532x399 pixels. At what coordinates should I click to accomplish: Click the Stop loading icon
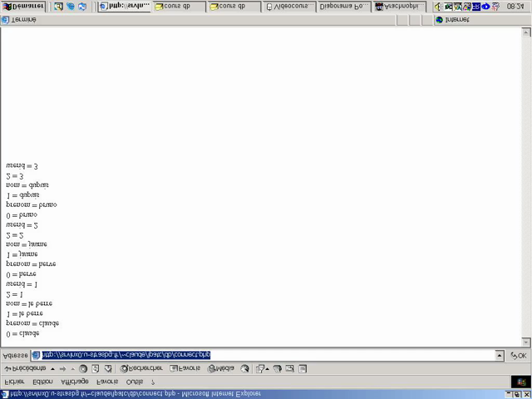click(x=83, y=368)
